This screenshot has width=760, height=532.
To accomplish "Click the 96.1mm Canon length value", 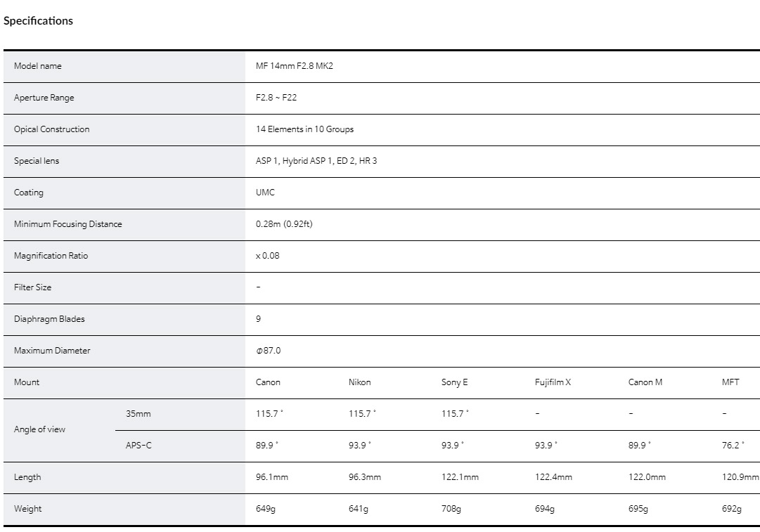I will click(272, 477).
